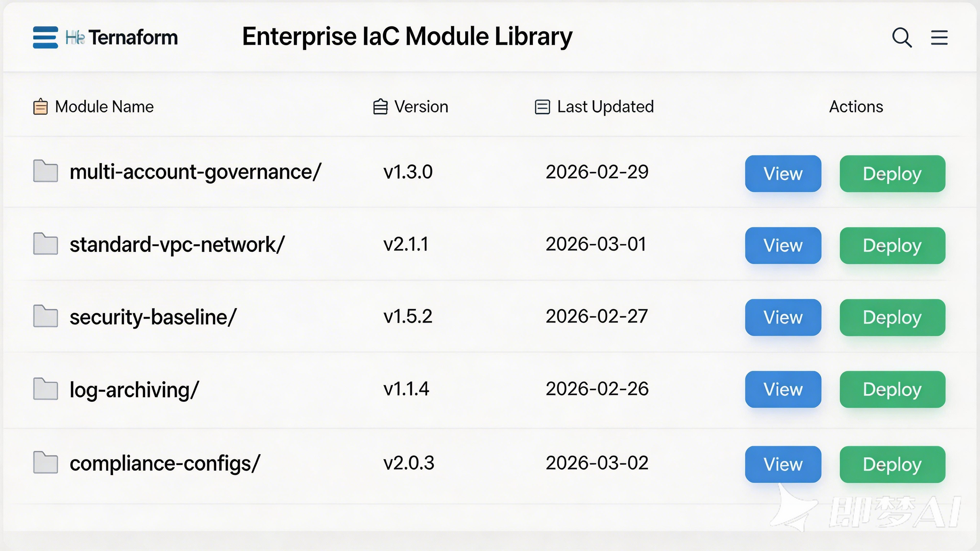Click the log-archiving folder icon
The image size is (980, 551).
(x=46, y=389)
